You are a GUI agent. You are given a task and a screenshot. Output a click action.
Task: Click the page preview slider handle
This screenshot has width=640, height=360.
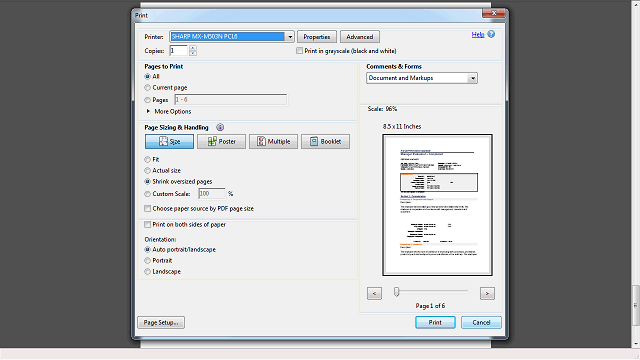tap(396, 291)
